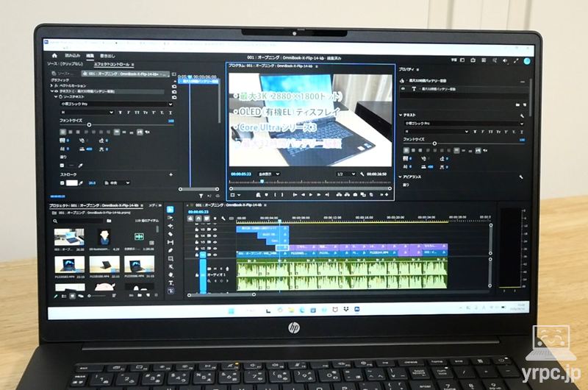Select the Pen tool in the toolbox

pos(171,250)
